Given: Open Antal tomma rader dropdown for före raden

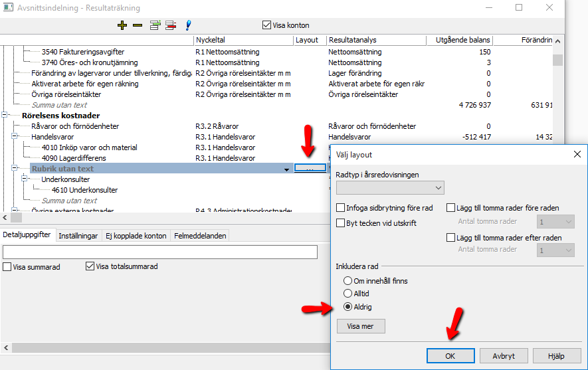Looking at the screenshot, I should coord(555,222).
